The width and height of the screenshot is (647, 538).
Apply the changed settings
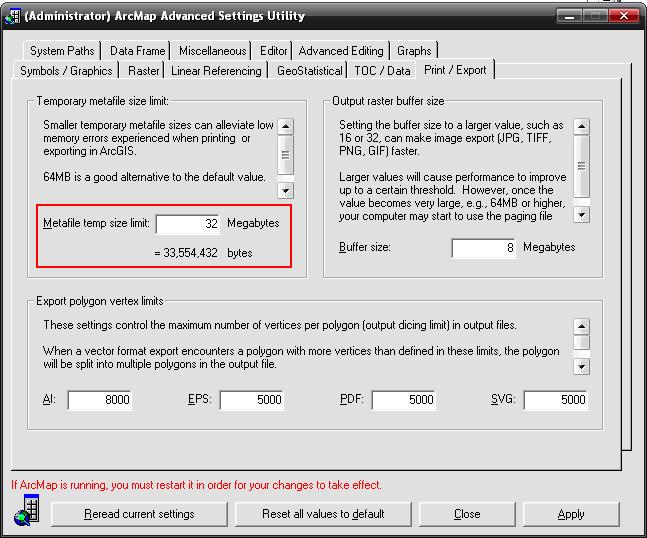pyautogui.click(x=571, y=514)
